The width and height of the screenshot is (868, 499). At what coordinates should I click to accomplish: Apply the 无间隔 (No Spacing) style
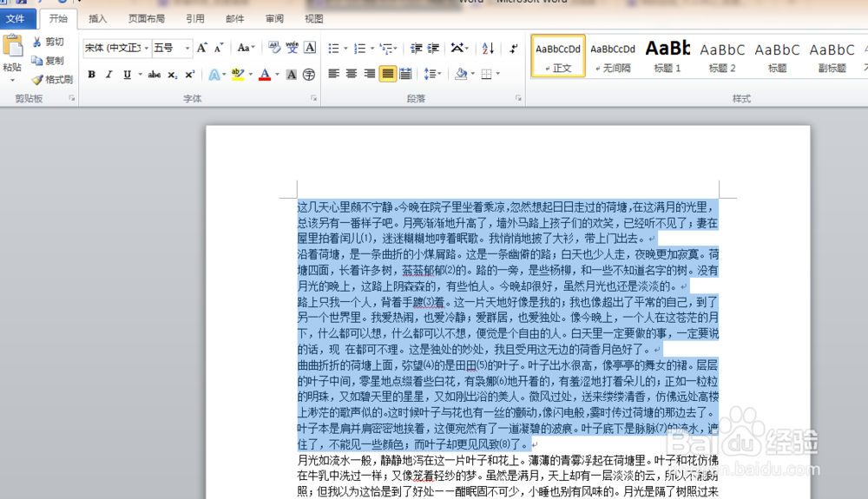(613, 56)
